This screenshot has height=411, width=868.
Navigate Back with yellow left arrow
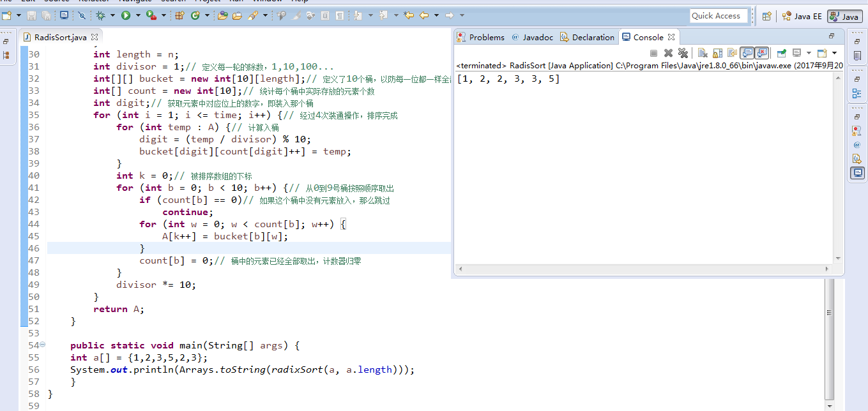pyautogui.click(x=424, y=15)
